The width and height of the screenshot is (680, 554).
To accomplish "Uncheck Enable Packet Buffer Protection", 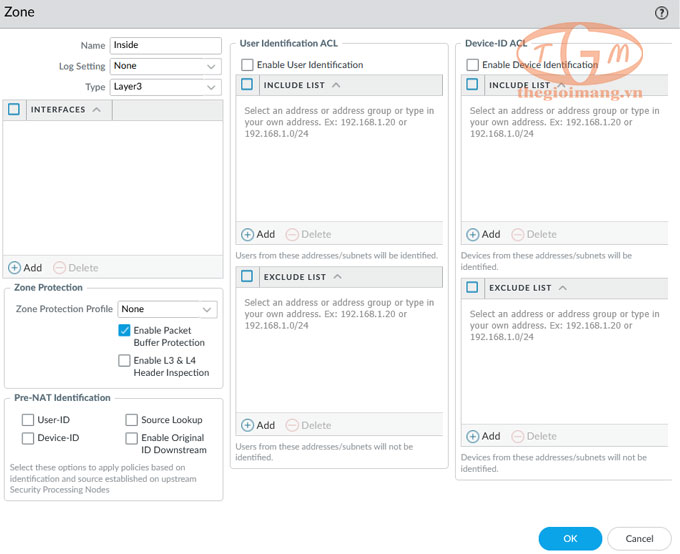I will click(x=124, y=330).
